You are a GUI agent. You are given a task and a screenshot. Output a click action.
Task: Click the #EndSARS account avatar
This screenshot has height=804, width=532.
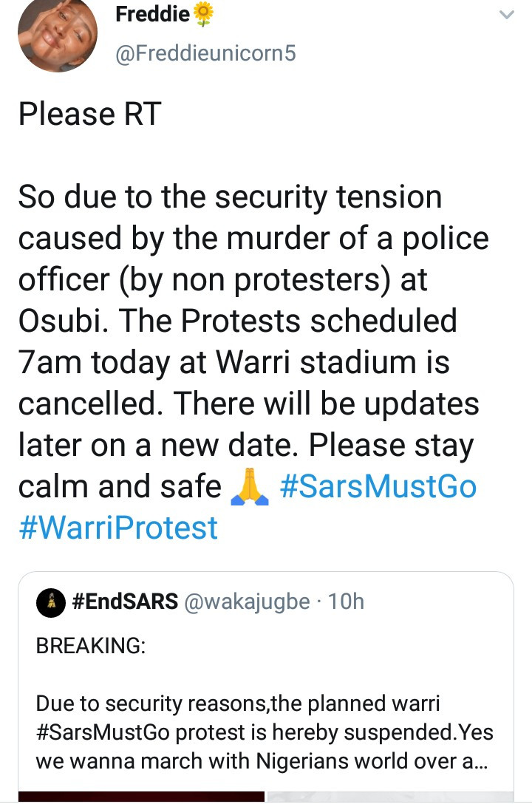[50, 602]
